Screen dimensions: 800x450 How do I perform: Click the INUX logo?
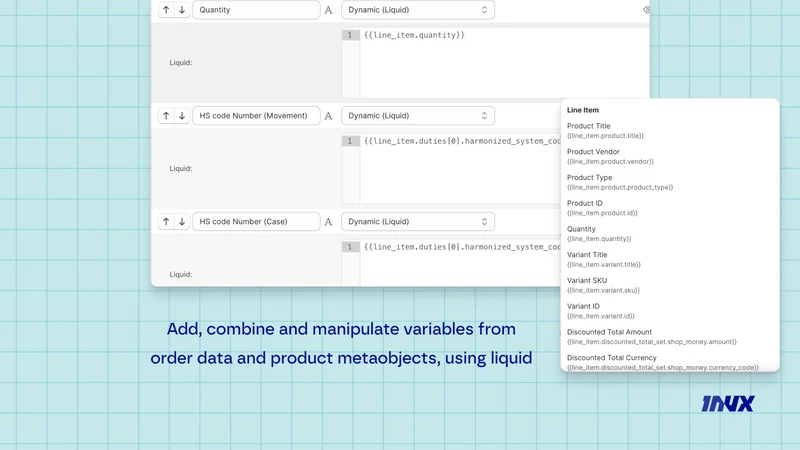[x=728, y=404]
